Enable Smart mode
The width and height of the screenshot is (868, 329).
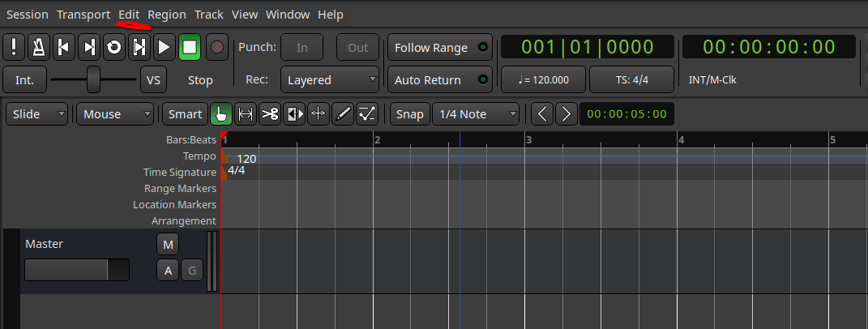(x=185, y=114)
